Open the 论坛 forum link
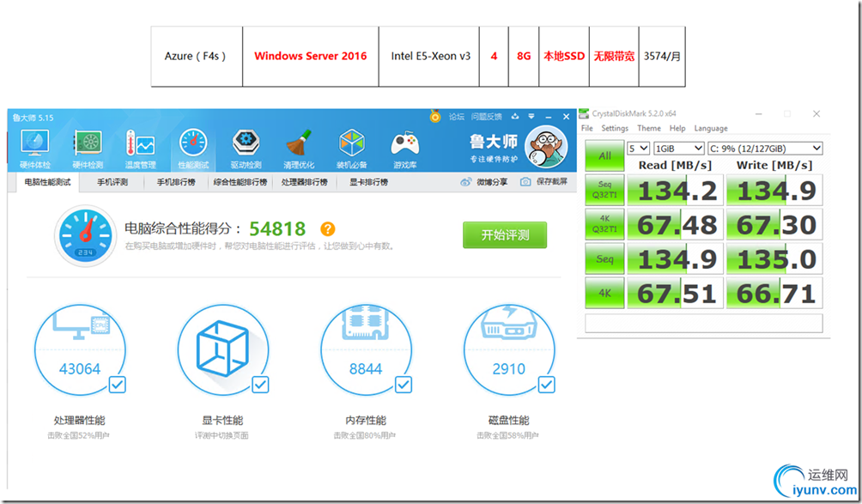862x504 pixels. (x=456, y=117)
